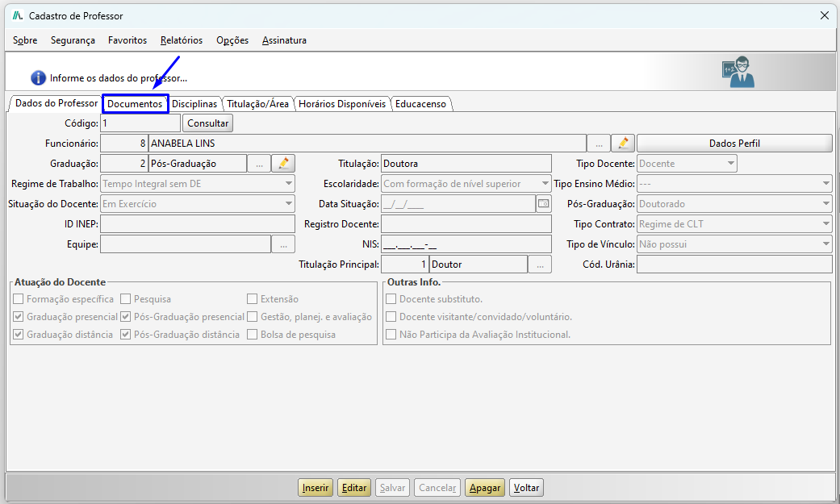The height and width of the screenshot is (504, 840).
Task: Click the Dados Perfil button
Action: [x=734, y=144]
